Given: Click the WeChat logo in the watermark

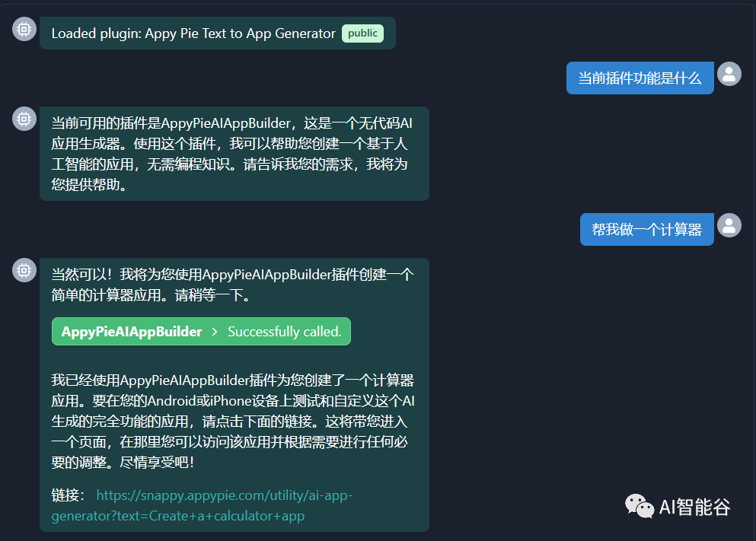Looking at the screenshot, I should pyautogui.click(x=640, y=506).
